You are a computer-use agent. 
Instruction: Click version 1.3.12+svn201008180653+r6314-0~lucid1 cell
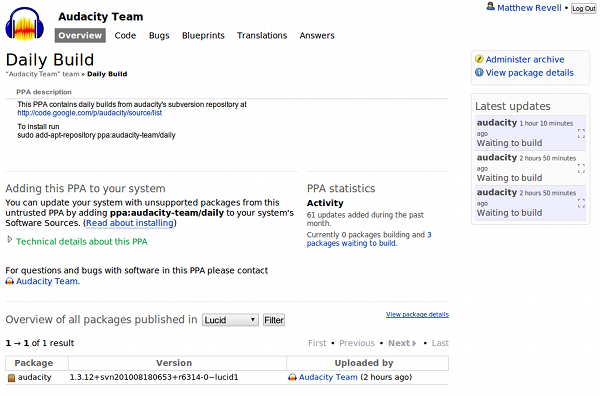coord(154,377)
